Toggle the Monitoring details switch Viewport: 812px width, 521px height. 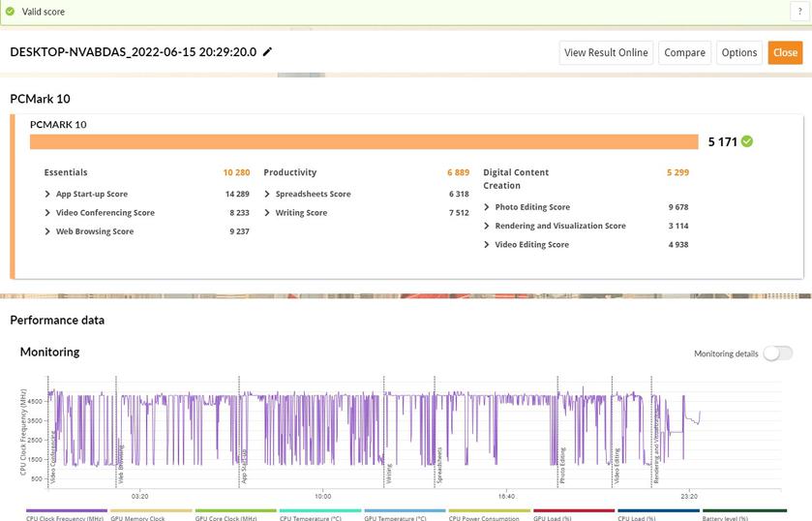click(x=777, y=353)
